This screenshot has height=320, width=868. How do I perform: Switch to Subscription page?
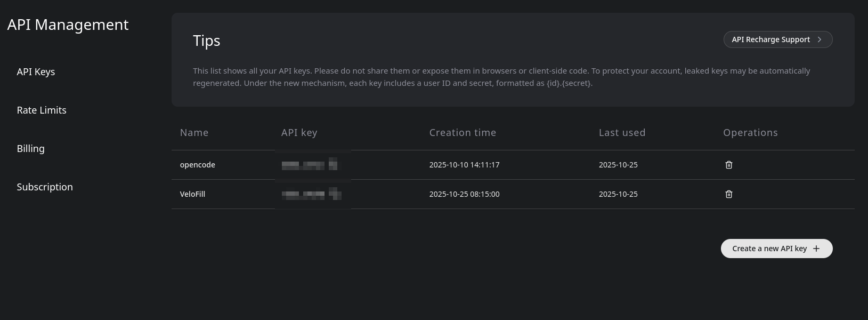pyautogui.click(x=45, y=187)
